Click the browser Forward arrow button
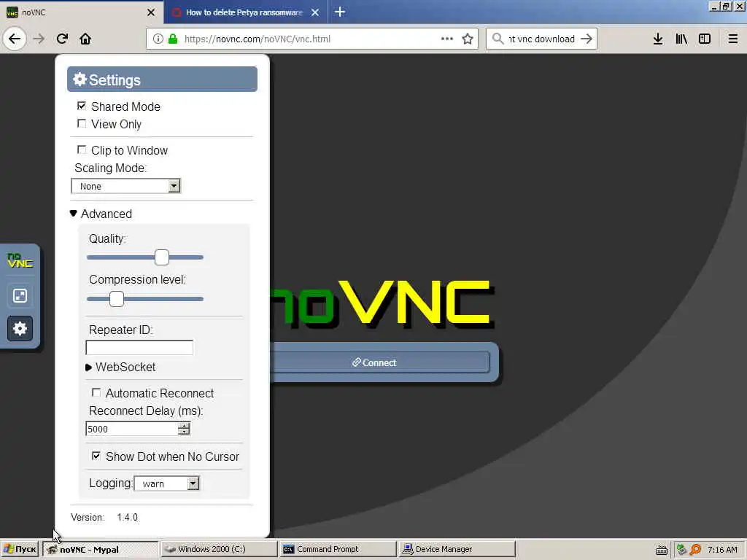 [39, 39]
